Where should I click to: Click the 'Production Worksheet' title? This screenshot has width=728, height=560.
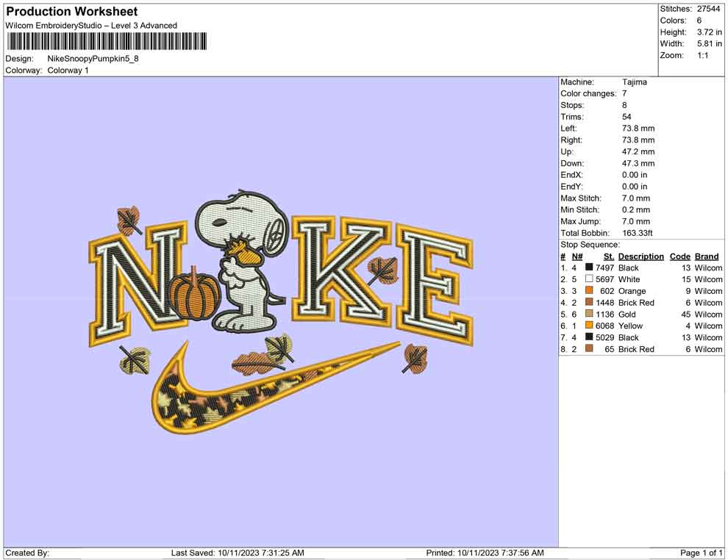click(72, 12)
